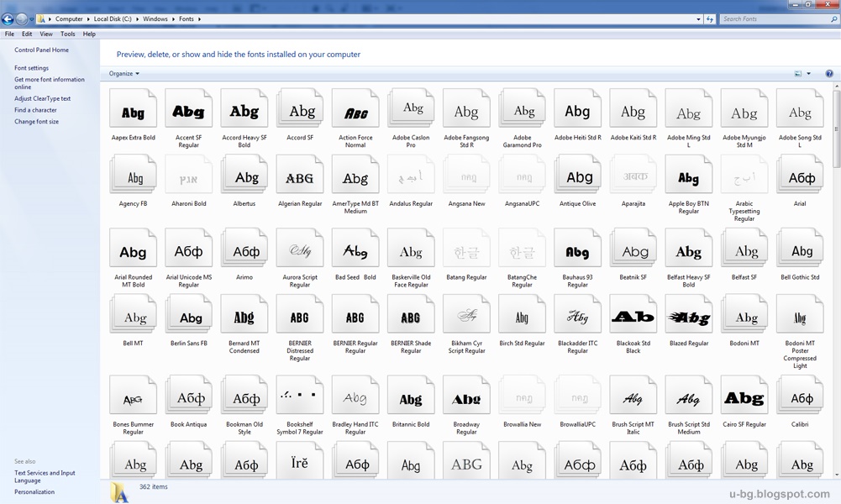Select the Bad Seed Bold font icon
841x504 pixels.
click(x=355, y=249)
